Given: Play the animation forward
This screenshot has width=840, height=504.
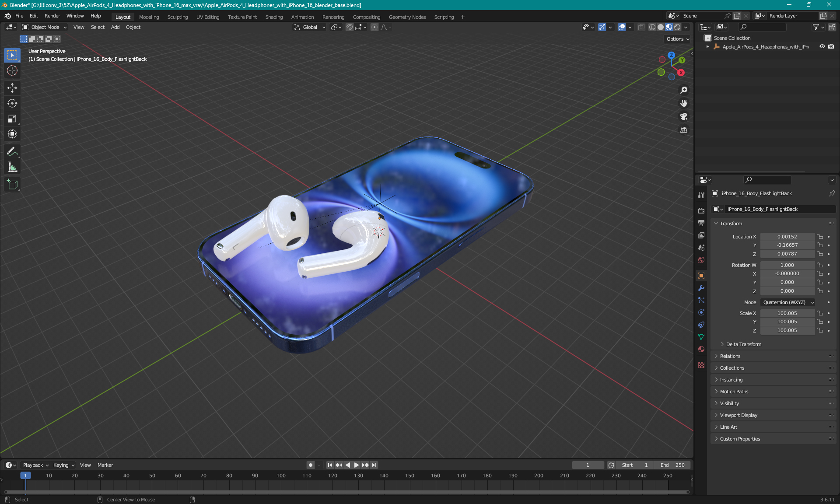Looking at the screenshot, I should [x=357, y=465].
